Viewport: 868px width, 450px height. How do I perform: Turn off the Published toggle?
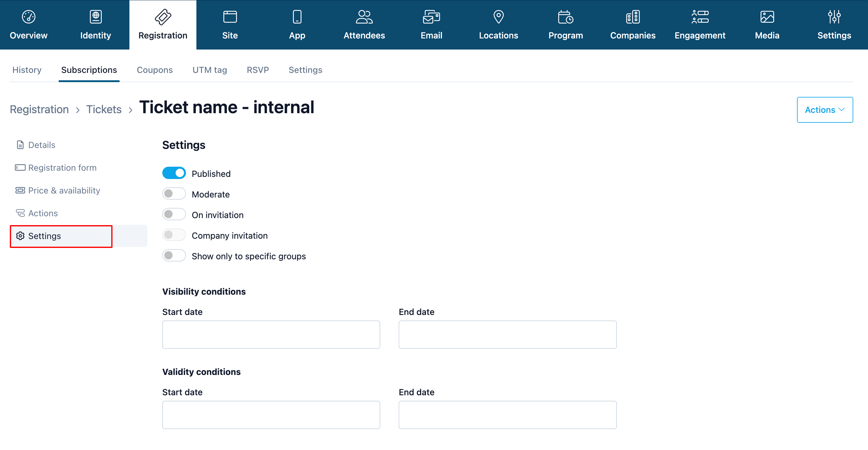click(x=174, y=173)
